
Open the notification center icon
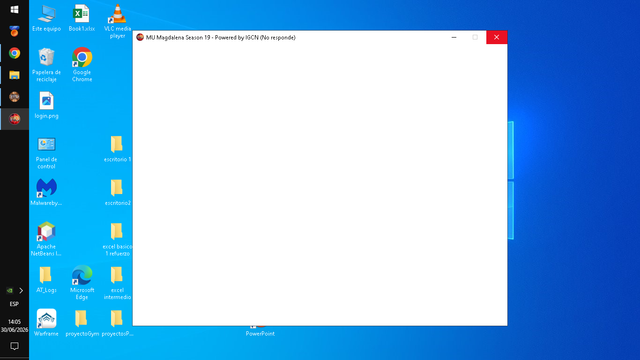tap(14, 346)
